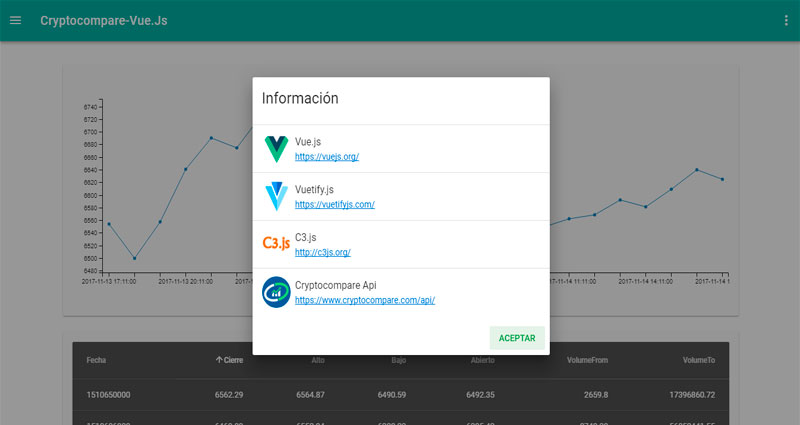The height and width of the screenshot is (425, 800).
Task: Click the Vue.js list item title
Action: [x=308, y=142]
